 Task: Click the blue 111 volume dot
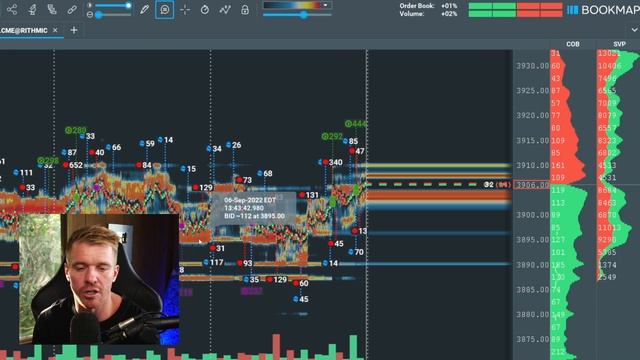tap(16, 173)
